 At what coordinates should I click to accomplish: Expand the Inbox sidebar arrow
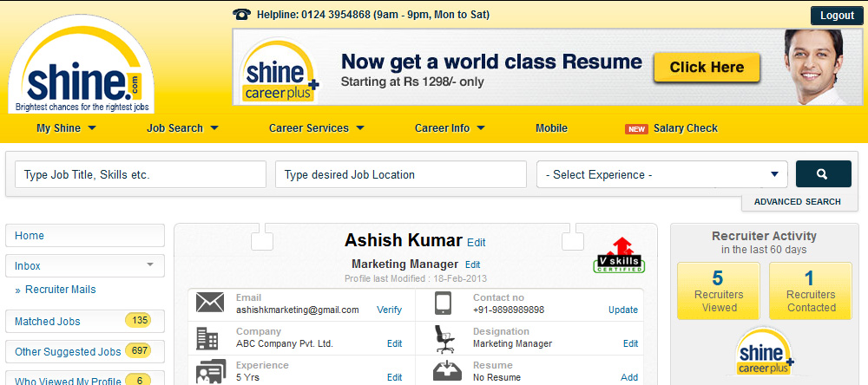pyautogui.click(x=150, y=265)
